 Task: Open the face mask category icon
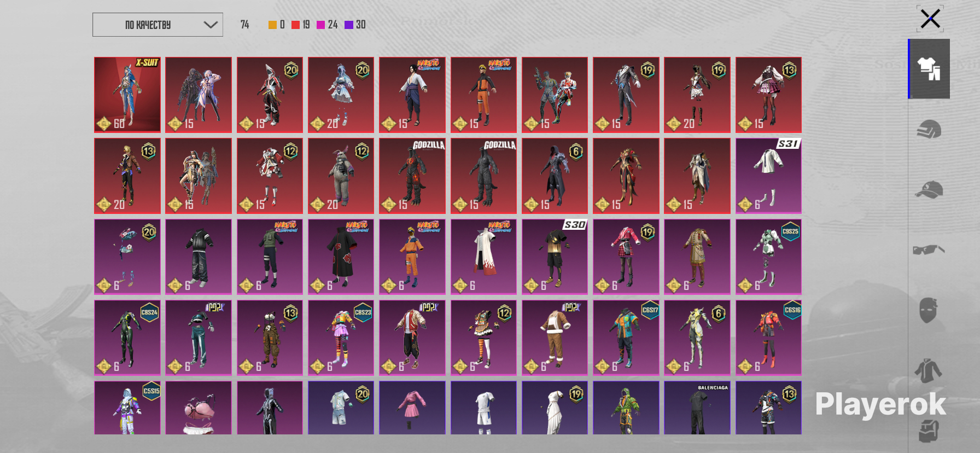(x=929, y=310)
